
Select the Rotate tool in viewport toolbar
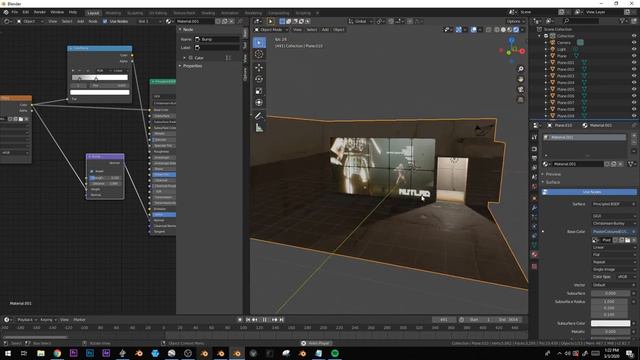coord(259,79)
